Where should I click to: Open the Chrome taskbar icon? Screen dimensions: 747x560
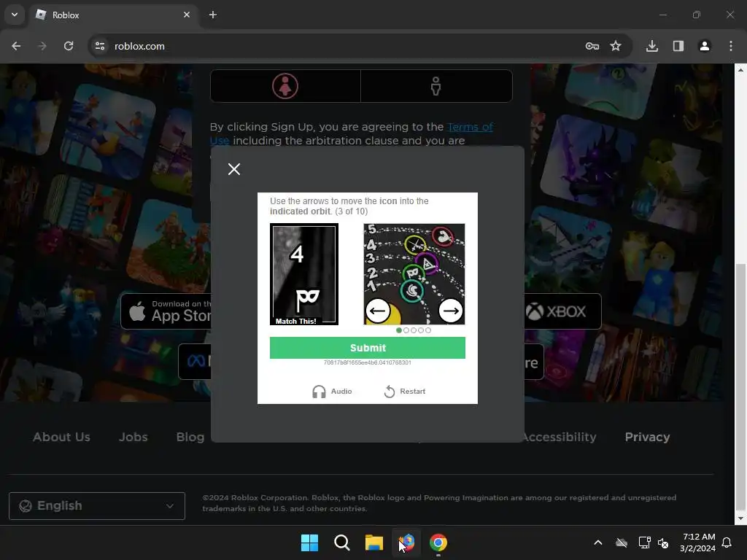click(438, 542)
